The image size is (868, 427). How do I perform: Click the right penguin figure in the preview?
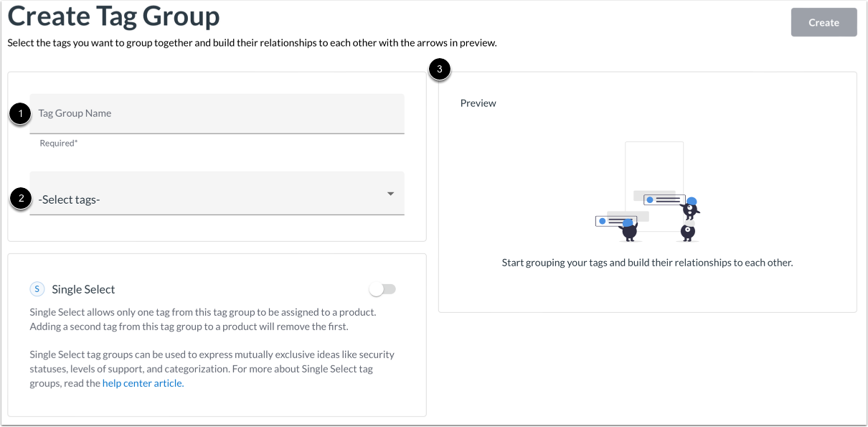[x=687, y=231]
